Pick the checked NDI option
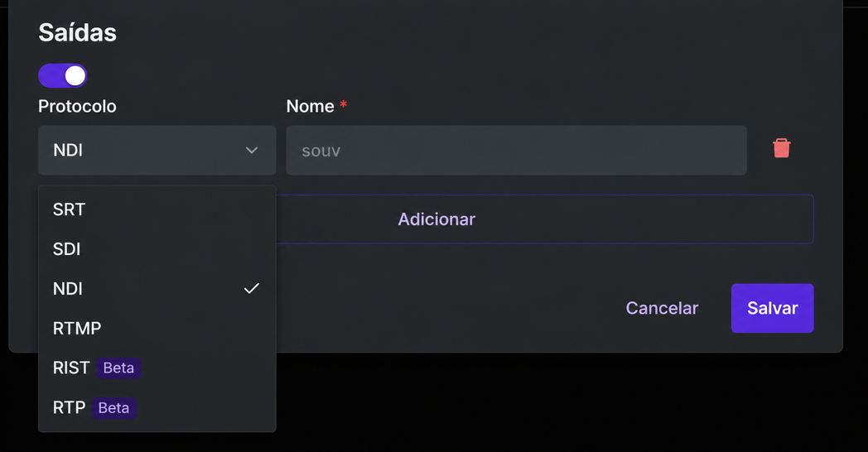Screen dimensions: 868x452 coord(157,289)
